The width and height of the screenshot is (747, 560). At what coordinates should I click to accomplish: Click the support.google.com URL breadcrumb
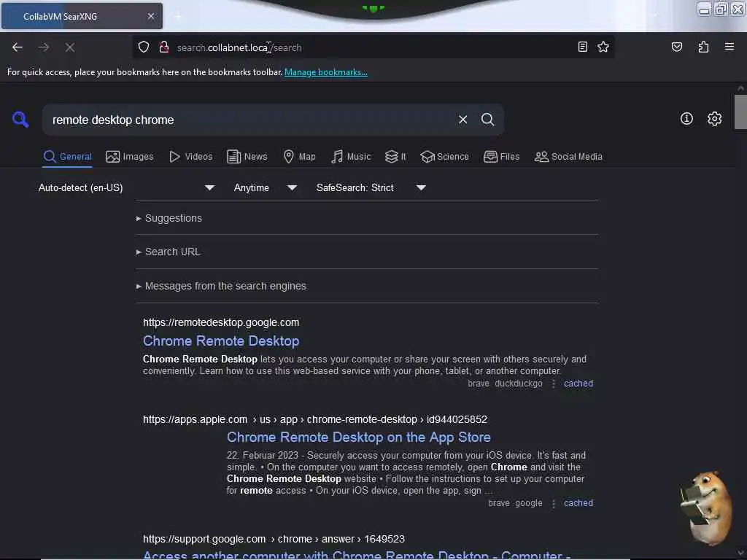click(x=274, y=539)
